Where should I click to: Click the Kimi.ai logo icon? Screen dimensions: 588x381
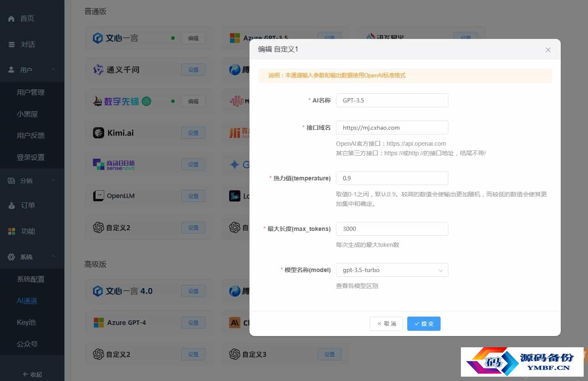click(98, 133)
